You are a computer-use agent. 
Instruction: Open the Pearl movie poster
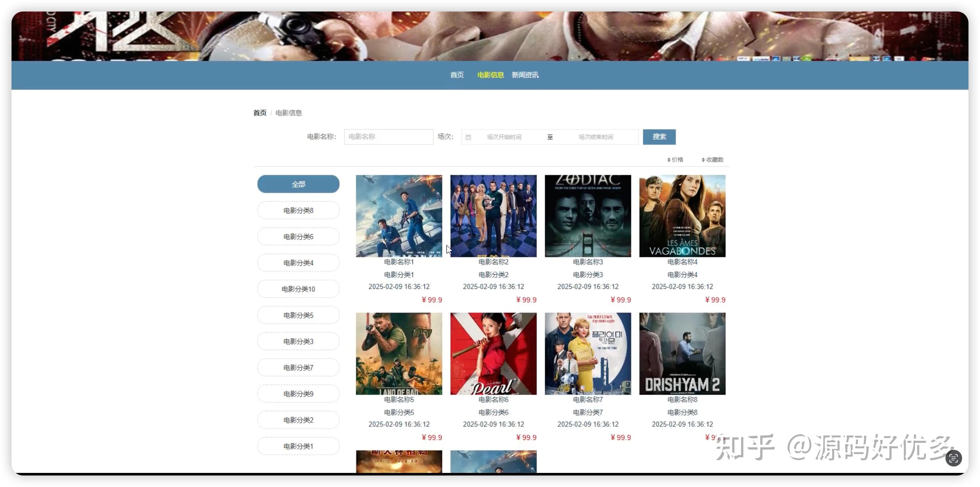tap(493, 354)
